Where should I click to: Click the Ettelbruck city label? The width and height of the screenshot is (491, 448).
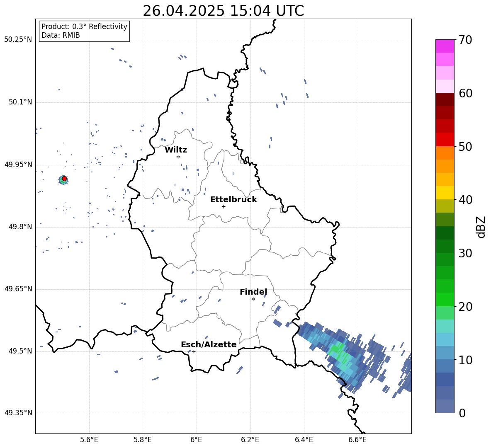[233, 200]
